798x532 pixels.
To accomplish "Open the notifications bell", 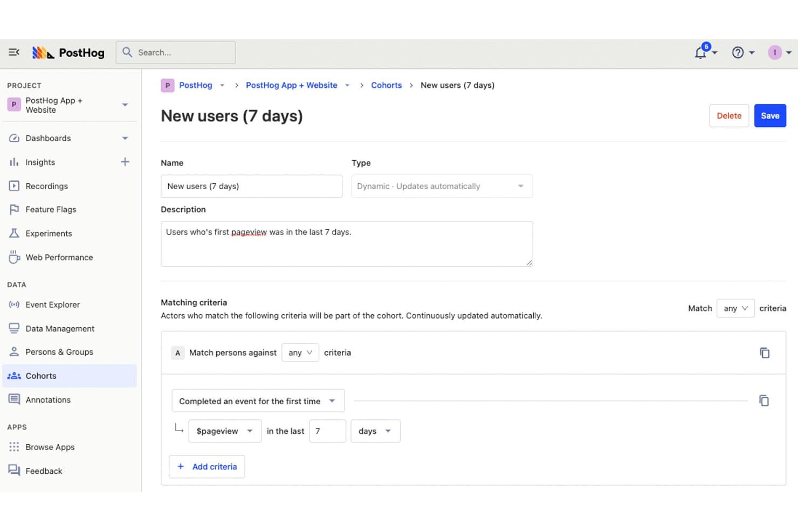I will pos(700,52).
